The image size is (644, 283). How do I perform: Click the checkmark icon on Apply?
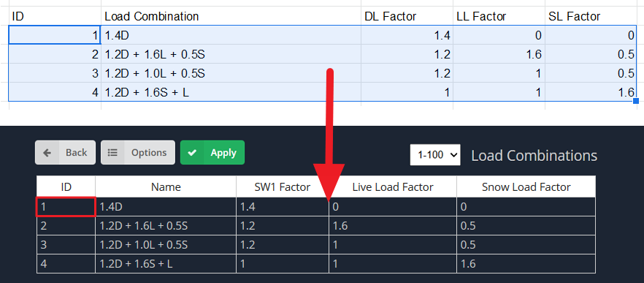pos(192,153)
